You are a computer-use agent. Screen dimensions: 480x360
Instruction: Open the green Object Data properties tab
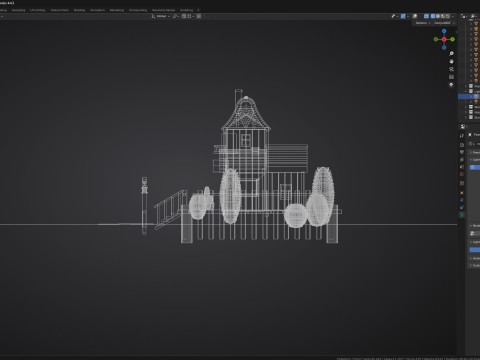click(x=462, y=215)
